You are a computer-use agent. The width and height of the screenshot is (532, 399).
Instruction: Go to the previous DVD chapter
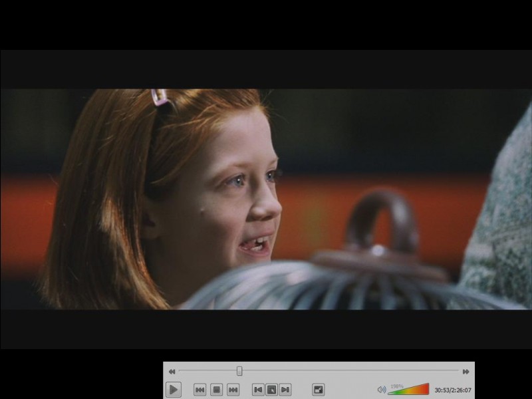(258, 390)
